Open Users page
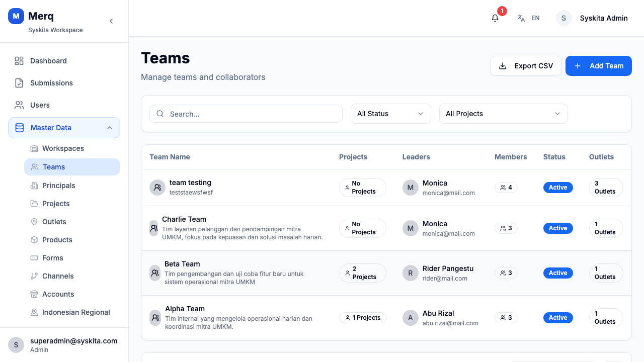This screenshot has height=362, width=644. coord(64,105)
